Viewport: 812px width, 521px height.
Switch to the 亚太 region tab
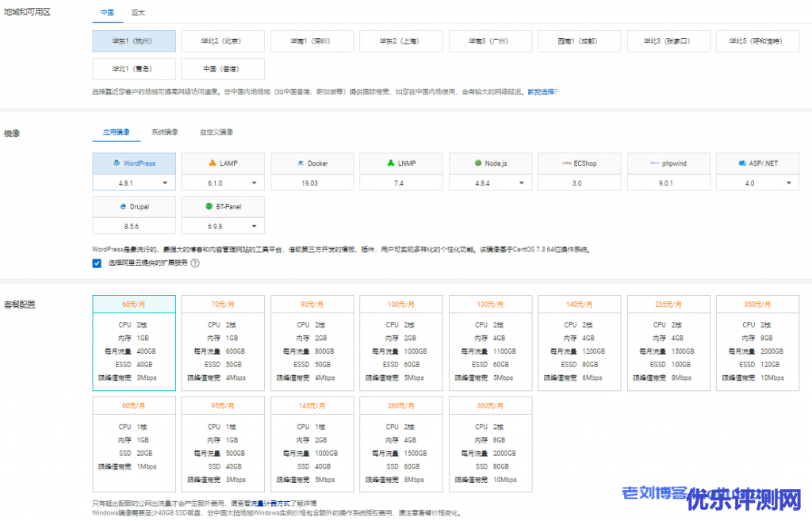[x=138, y=13]
